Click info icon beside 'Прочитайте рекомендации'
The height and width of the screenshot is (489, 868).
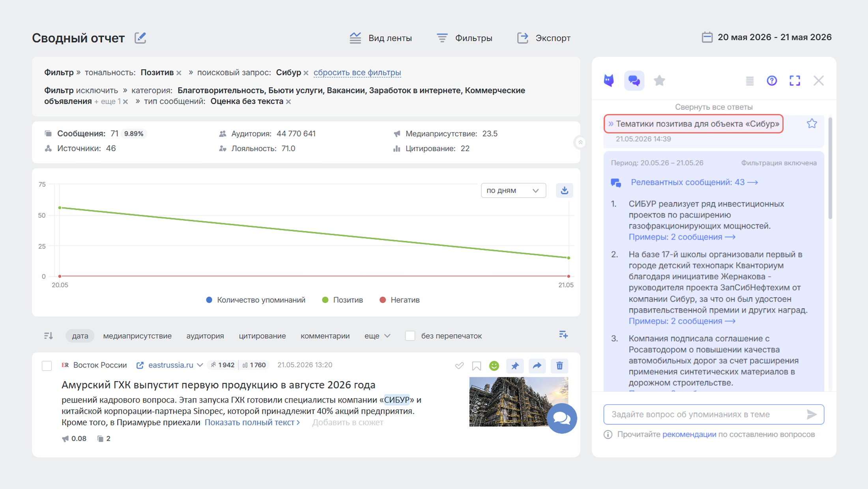[608, 435]
